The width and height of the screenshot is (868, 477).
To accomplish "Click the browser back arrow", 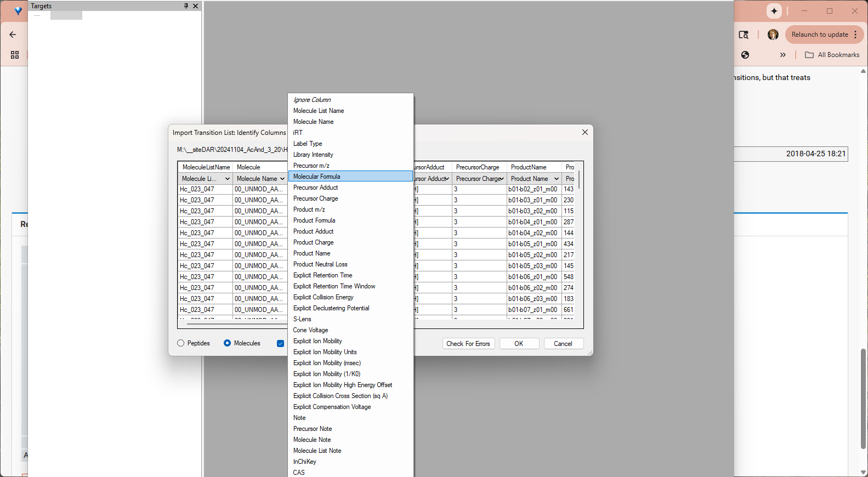I will (x=13, y=35).
